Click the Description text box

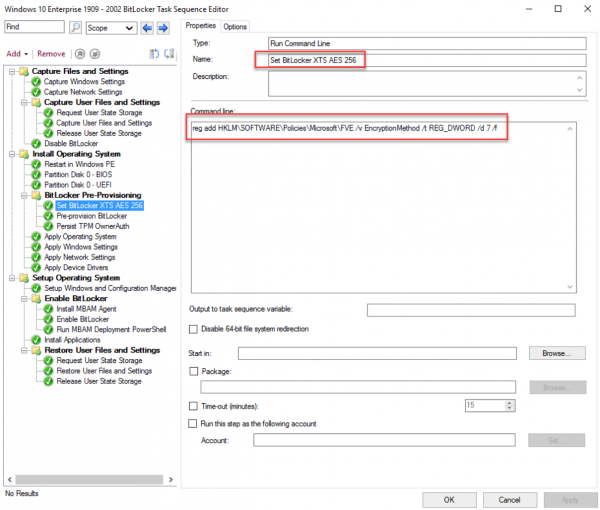[427, 84]
